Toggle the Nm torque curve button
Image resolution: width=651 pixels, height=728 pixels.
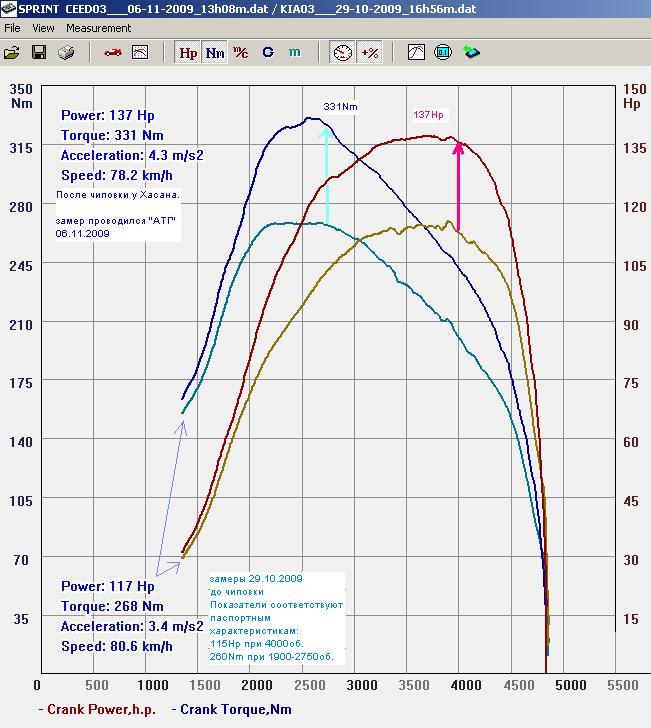[x=214, y=52]
